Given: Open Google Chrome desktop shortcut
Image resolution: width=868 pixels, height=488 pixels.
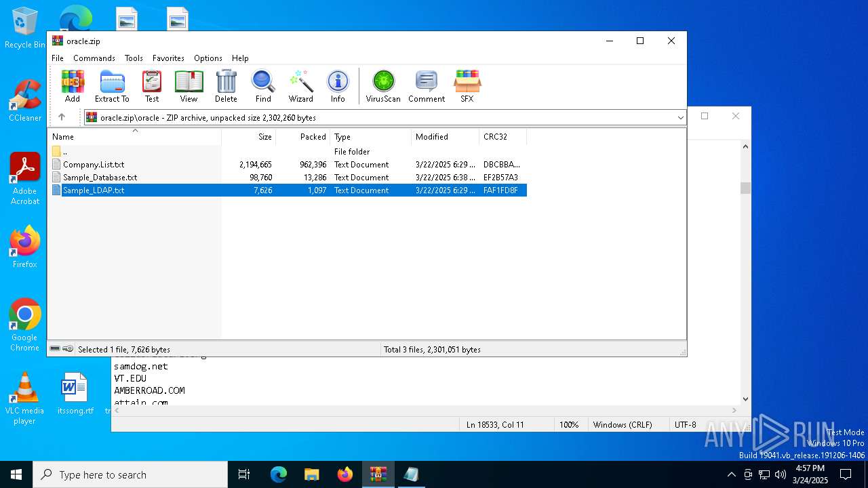Looking at the screenshot, I should 25,325.
